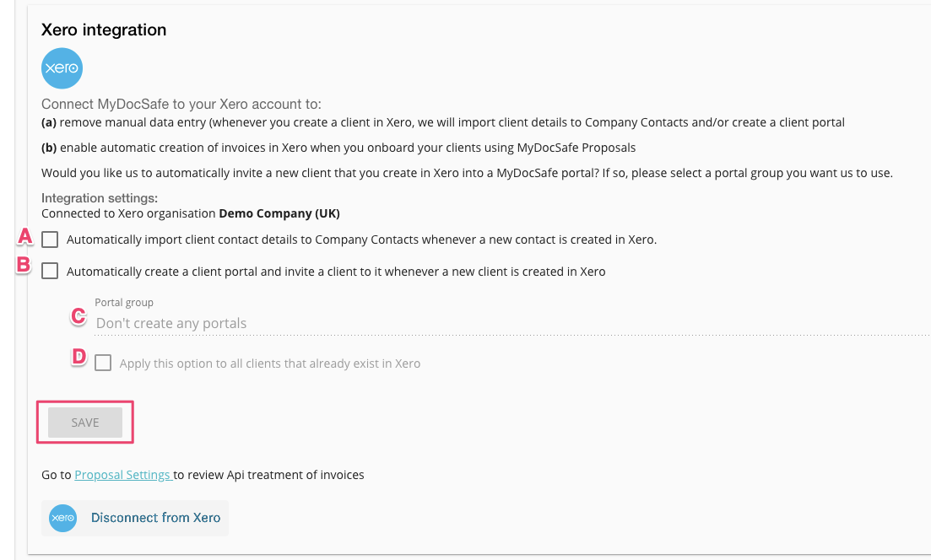Click the 'Automatically import client contact details' label text

tap(361, 240)
